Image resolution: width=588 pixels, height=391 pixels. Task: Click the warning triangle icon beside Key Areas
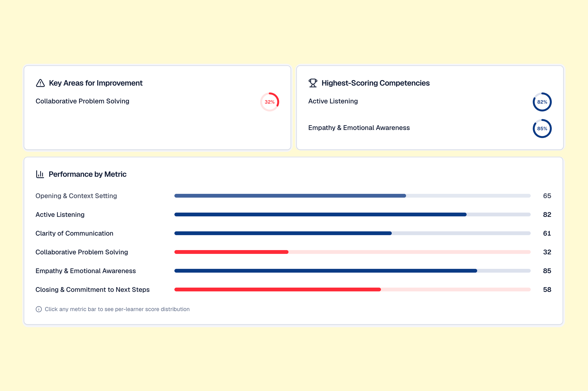40,83
